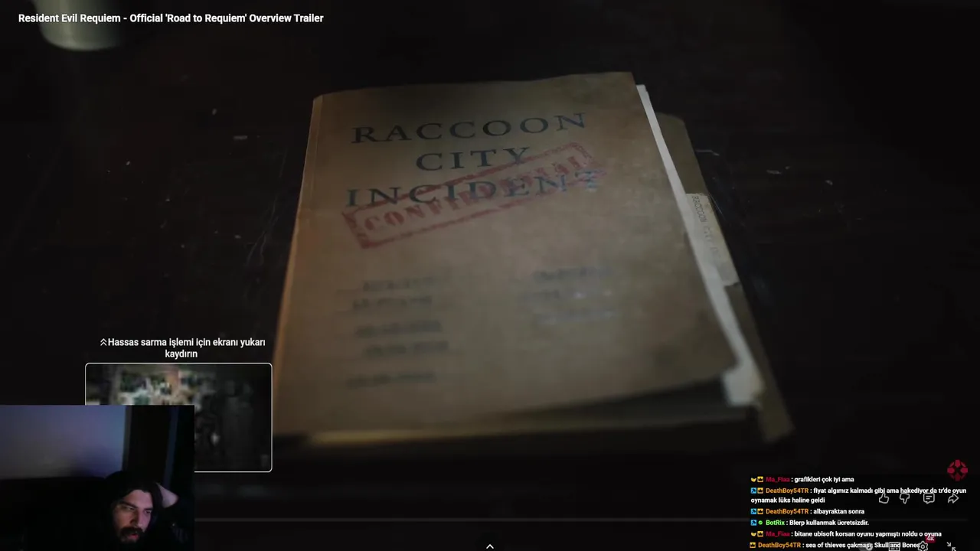Click the BotRix username in chat
Screen dimensions: 980x551
click(774, 523)
